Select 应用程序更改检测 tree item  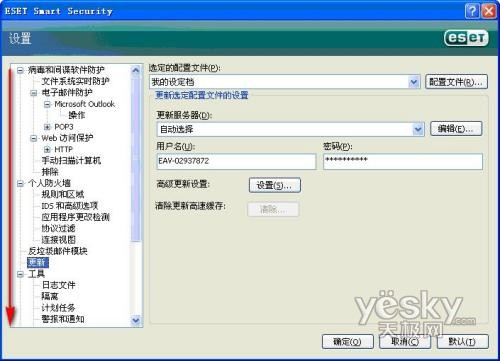[x=75, y=217]
